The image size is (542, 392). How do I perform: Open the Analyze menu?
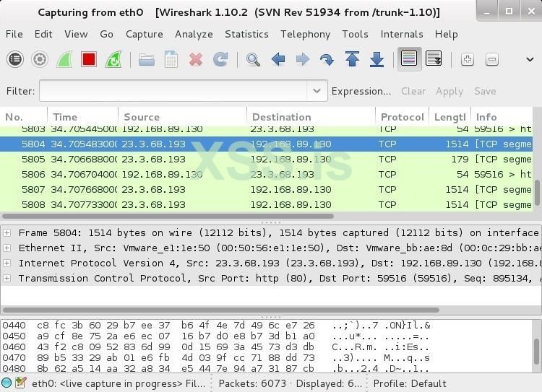pyautogui.click(x=194, y=34)
